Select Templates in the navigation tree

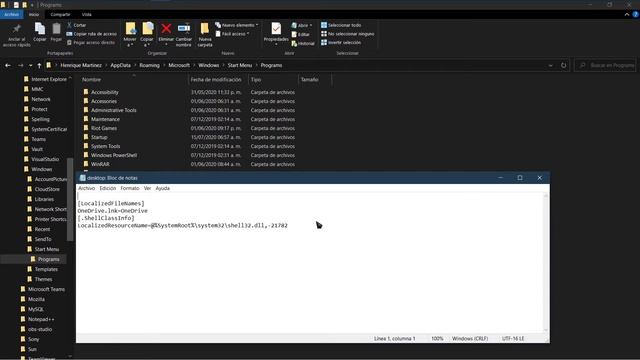coord(46,269)
